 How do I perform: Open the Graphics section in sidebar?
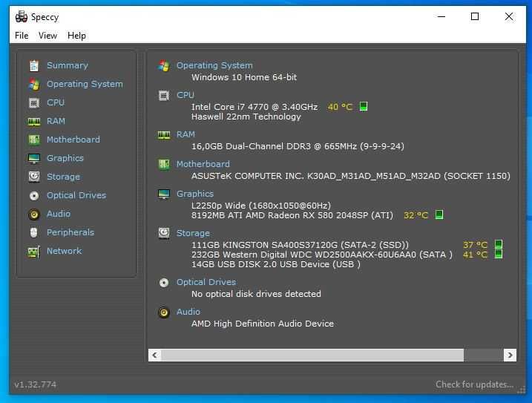coord(65,158)
